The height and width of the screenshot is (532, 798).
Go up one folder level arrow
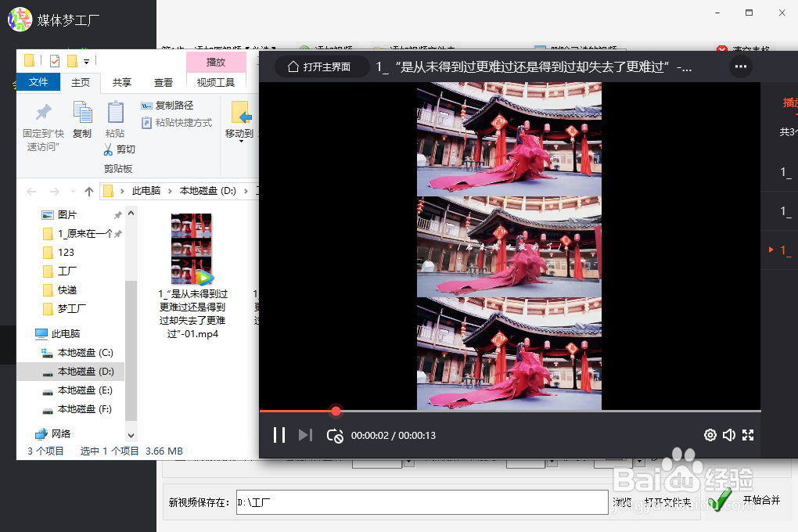coord(89,192)
